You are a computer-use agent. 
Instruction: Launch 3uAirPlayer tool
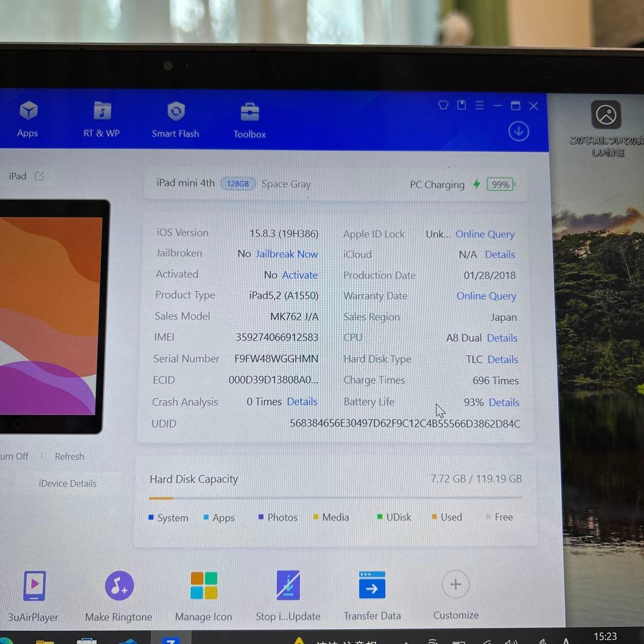click(x=34, y=586)
